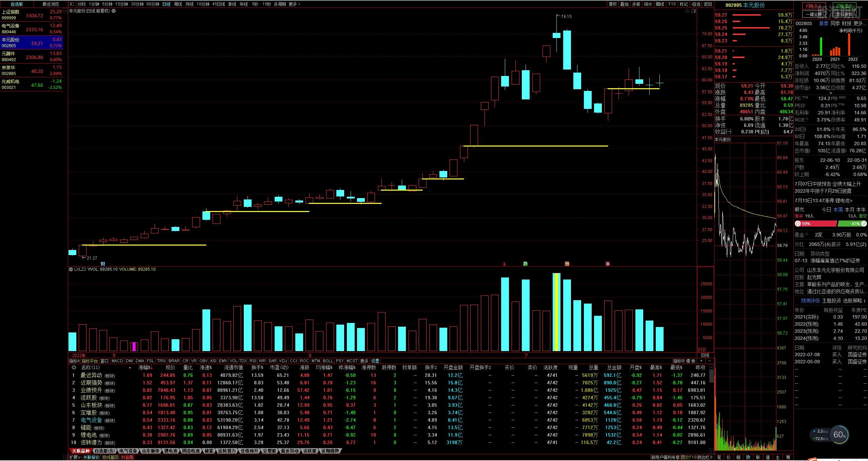Click the 复权 button in the toolbar

click(613, 4)
